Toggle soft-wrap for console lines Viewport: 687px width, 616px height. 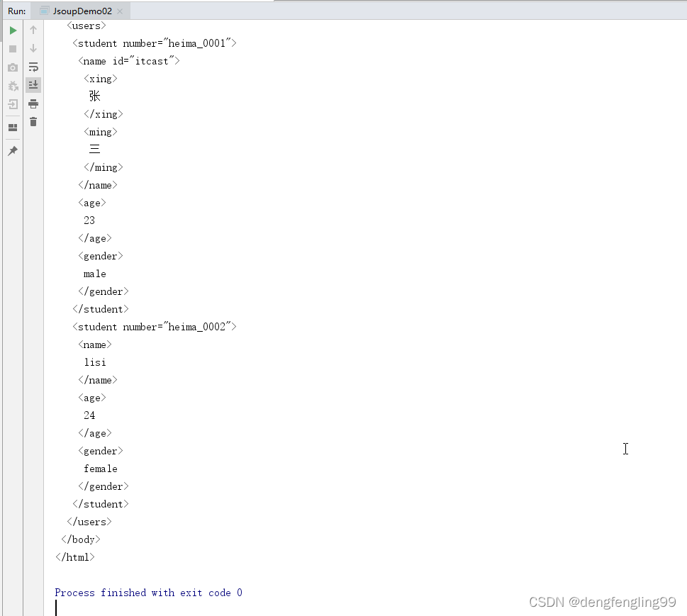coord(33,67)
